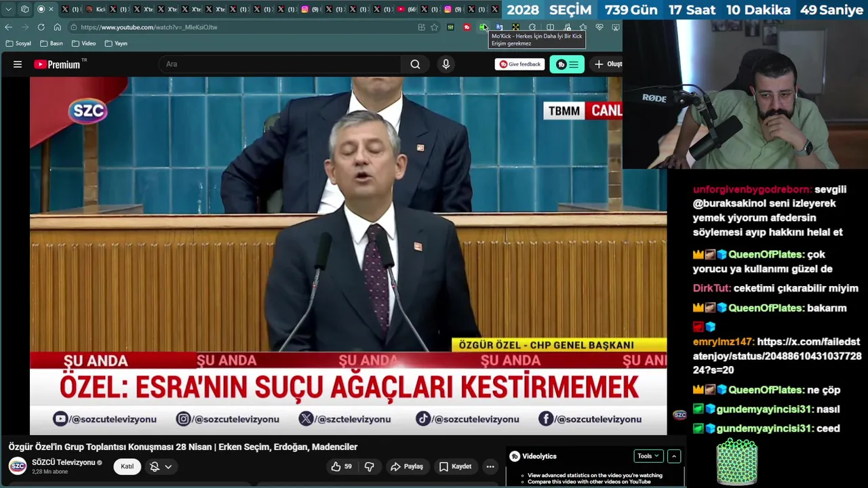
Task: Start voice search with microphone icon
Action: point(446,64)
